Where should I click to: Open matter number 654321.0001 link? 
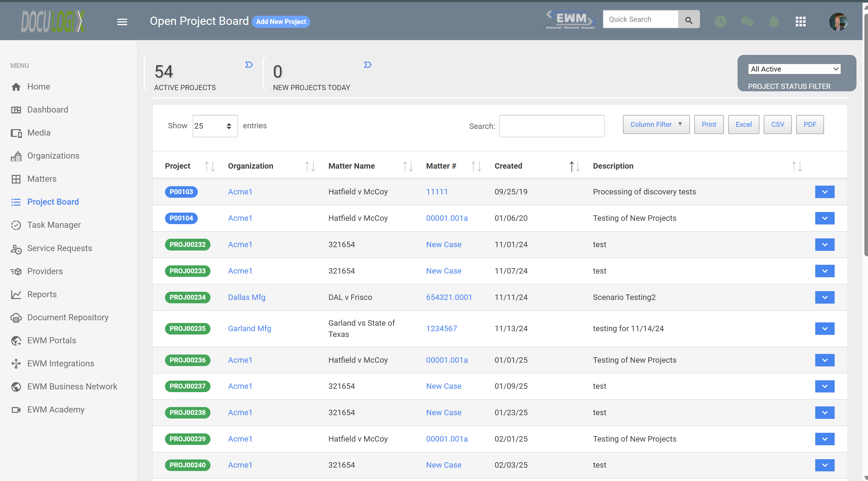point(449,298)
